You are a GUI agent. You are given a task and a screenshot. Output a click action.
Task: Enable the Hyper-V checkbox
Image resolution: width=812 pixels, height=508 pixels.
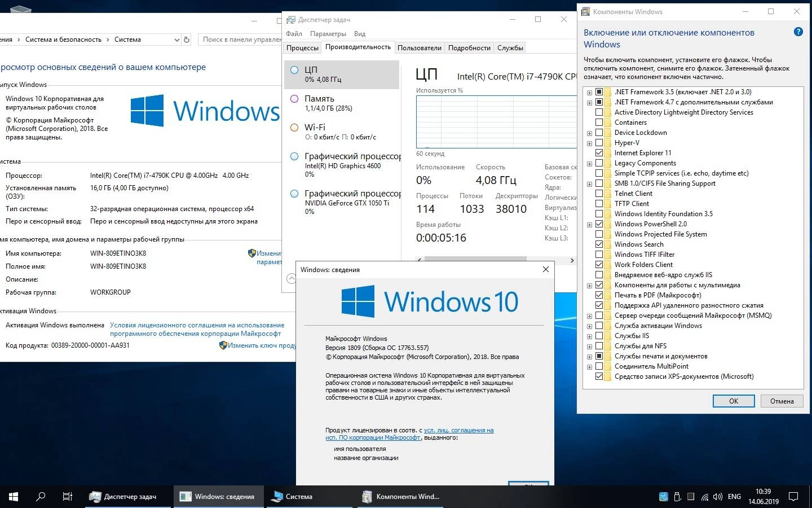pyautogui.click(x=599, y=143)
